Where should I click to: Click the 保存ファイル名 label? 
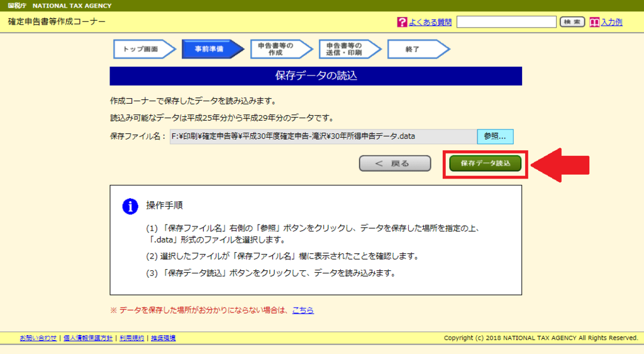click(138, 136)
